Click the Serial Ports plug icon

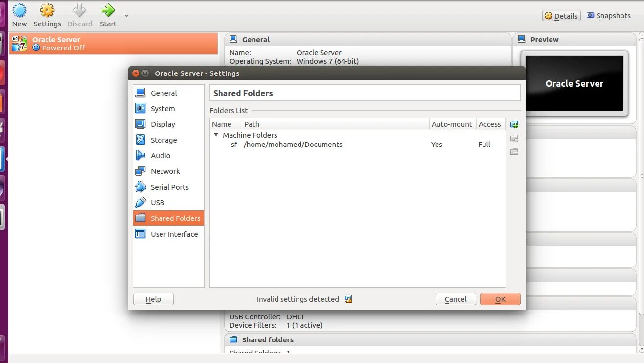140,187
